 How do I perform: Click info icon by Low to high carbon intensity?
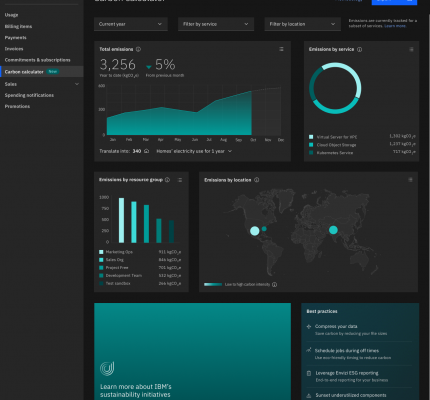(x=274, y=284)
